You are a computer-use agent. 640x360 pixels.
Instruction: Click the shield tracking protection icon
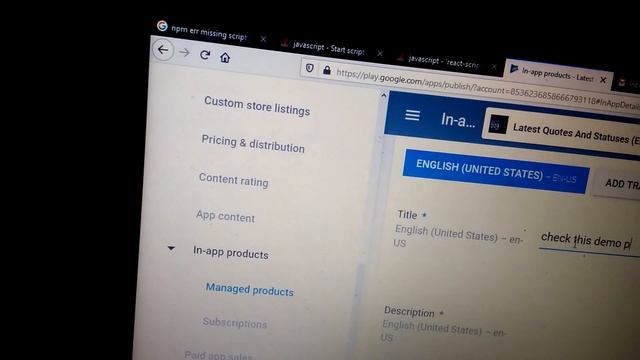pyautogui.click(x=309, y=68)
